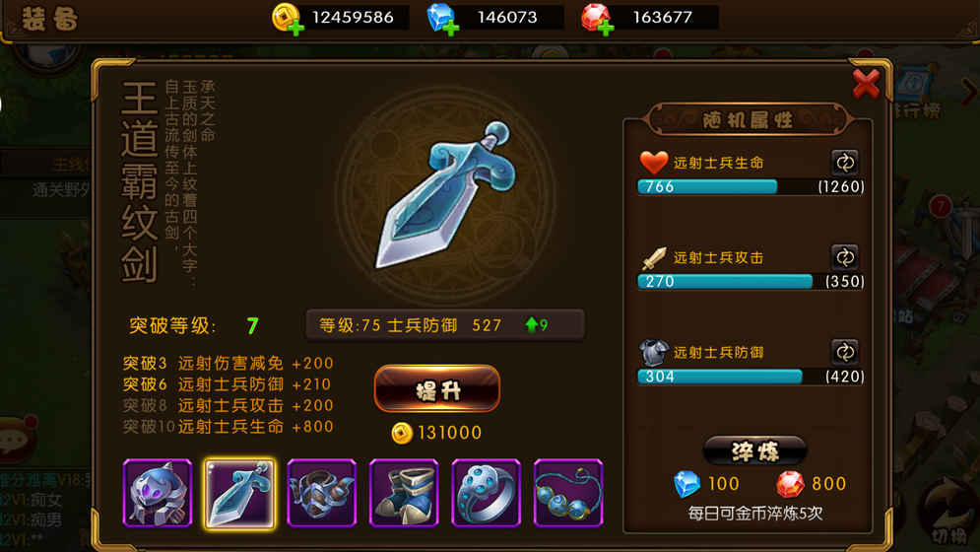Select the necklace equipment slot
Viewport: 980px width, 552px height.
click(x=568, y=493)
